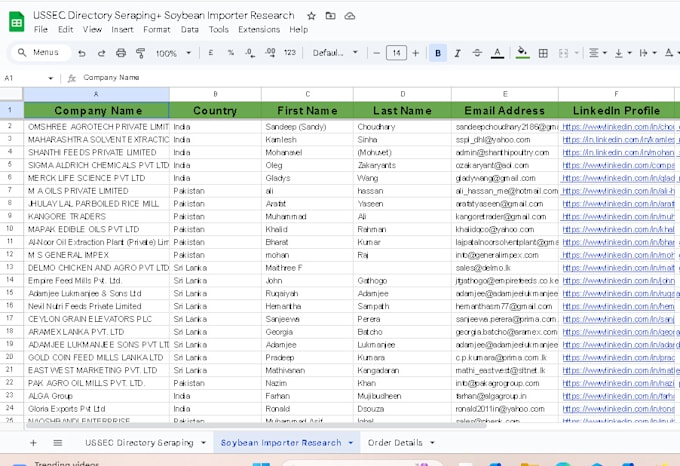Show all sheets list
The image size is (680, 466).
click(58, 443)
